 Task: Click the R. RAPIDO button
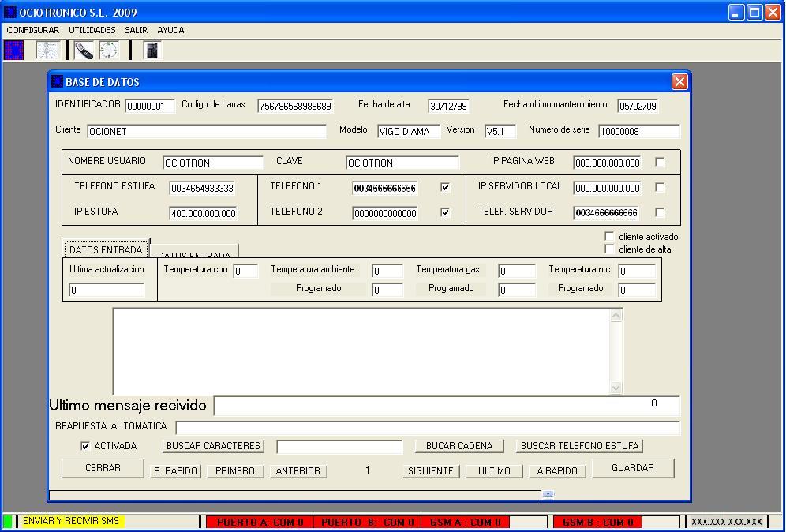(175, 470)
